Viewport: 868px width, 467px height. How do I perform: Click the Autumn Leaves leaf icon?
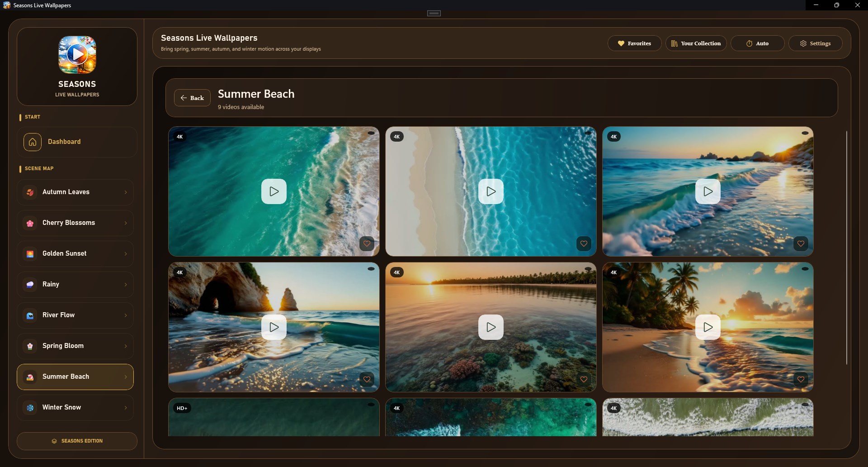click(x=30, y=192)
